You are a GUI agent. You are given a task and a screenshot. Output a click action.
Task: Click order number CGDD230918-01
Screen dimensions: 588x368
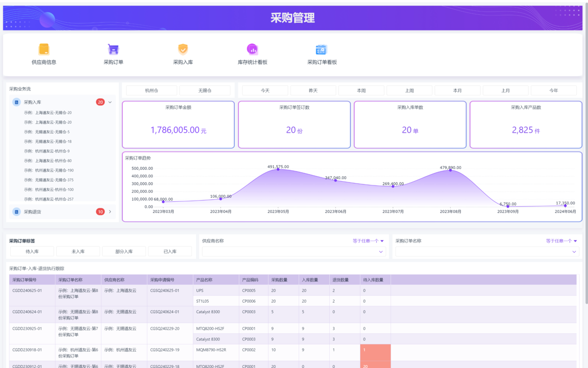coord(27,350)
